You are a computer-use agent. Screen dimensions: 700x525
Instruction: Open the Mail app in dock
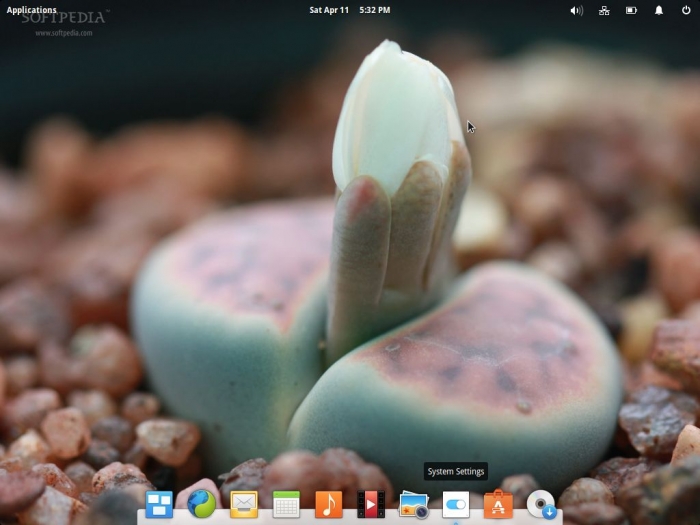click(x=244, y=504)
